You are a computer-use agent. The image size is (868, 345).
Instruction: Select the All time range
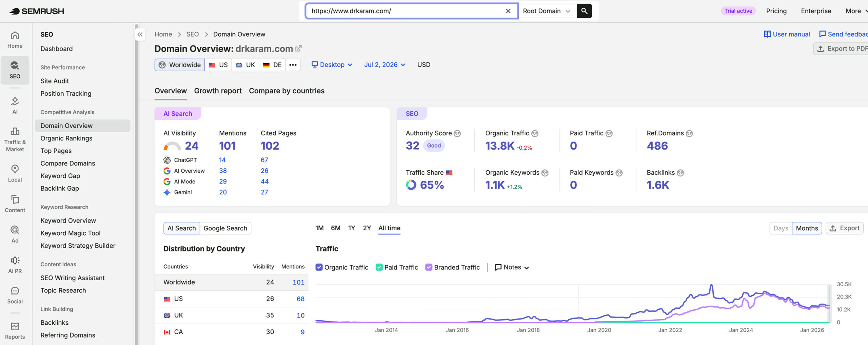tap(389, 228)
